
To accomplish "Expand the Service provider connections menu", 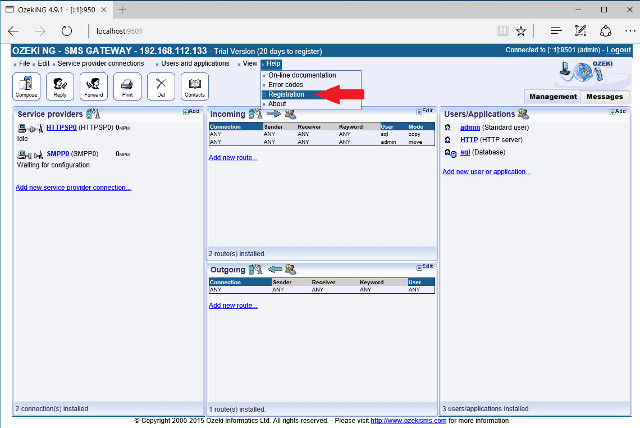I will coord(100,64).
